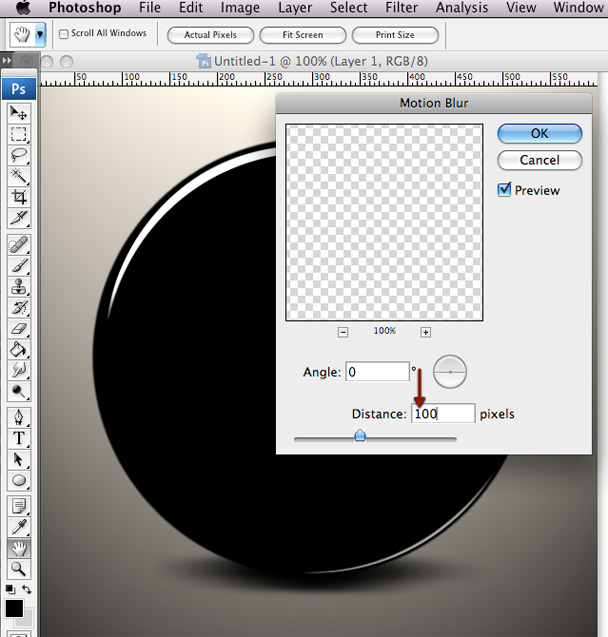
Task: Uncheck Preview in Motion Blur dialog
Action: click(x=504, y=190)
